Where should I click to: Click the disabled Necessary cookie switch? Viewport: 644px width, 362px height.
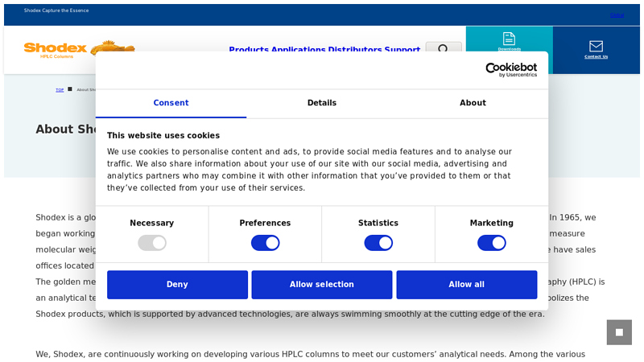point(152,243)
